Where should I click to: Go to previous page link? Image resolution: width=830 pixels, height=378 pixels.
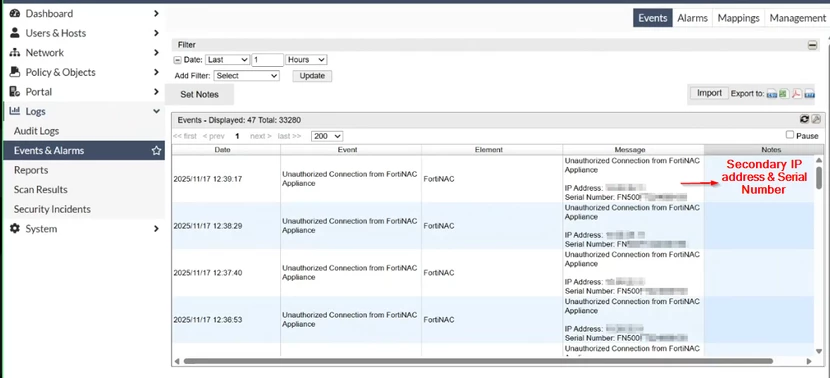point(213,136)
